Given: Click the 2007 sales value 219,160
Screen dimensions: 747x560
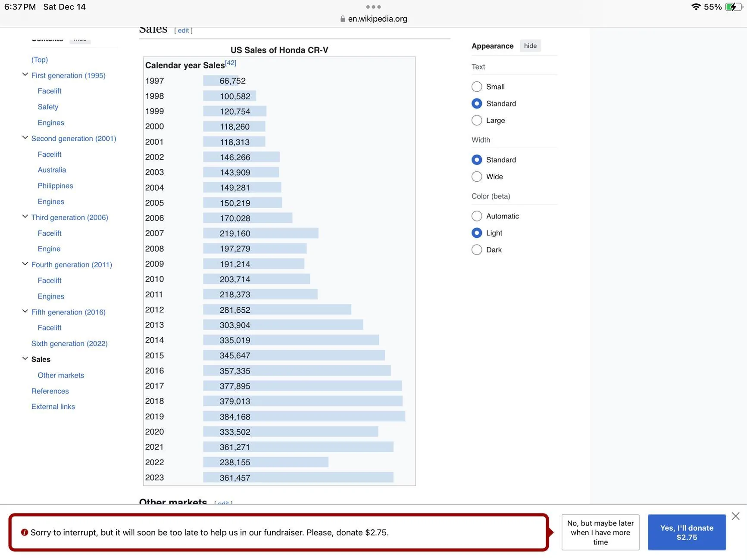Looking at the screenshot, I should point(235,233).
